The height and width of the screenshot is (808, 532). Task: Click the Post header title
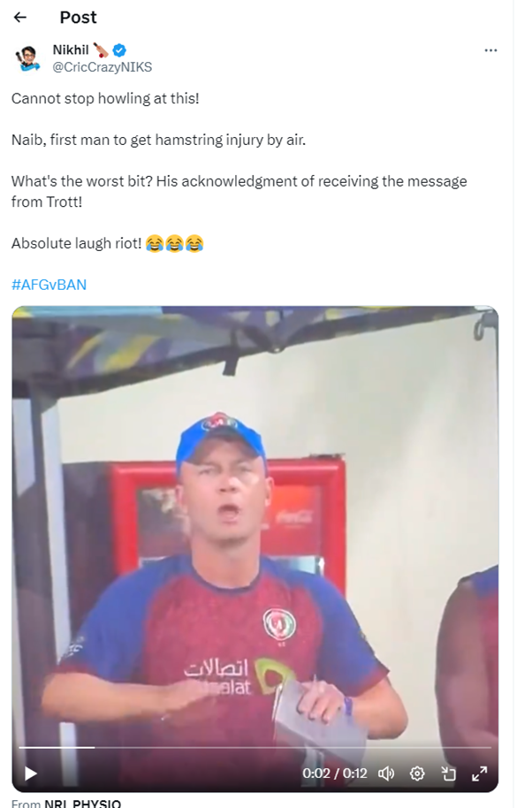point(79,18)
